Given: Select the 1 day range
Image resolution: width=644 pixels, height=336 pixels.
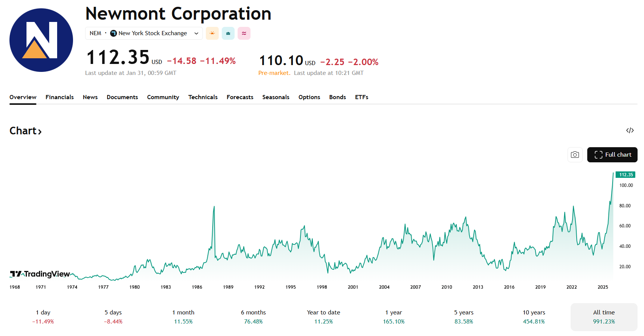Looking at the screenshot, I should point(43,317).
